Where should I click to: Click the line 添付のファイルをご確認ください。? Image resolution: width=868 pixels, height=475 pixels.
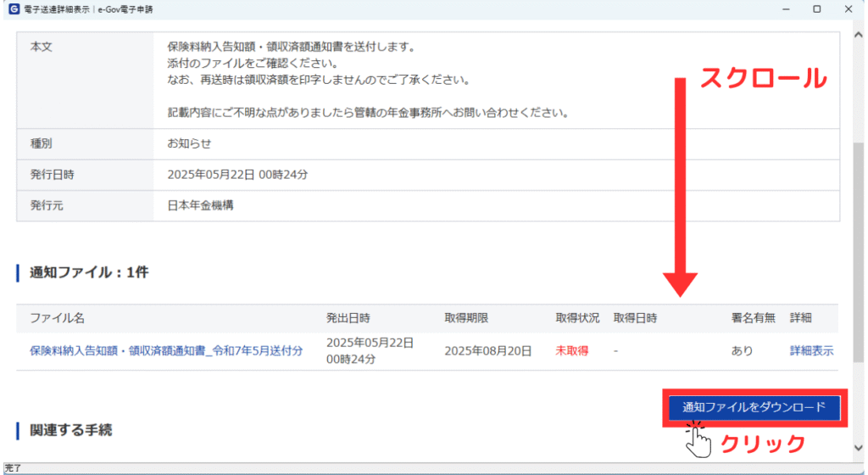(253, 63)
